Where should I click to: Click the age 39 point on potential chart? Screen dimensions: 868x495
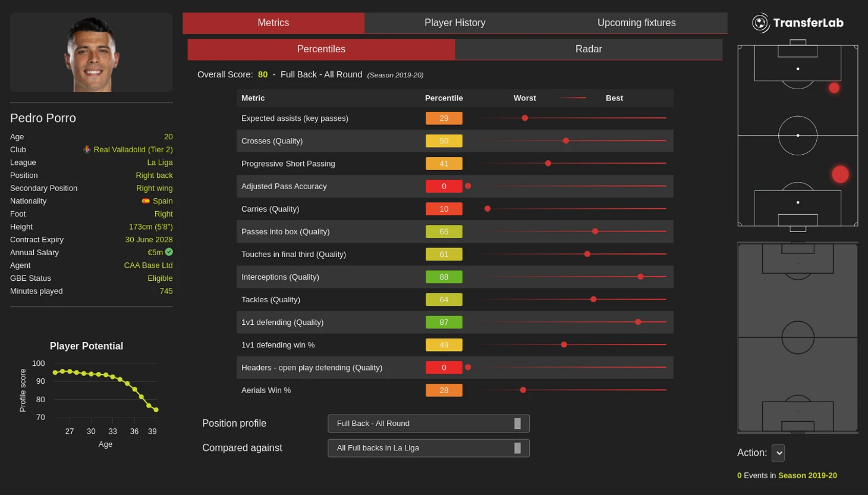pyautogui.click(x=156, y=410)
